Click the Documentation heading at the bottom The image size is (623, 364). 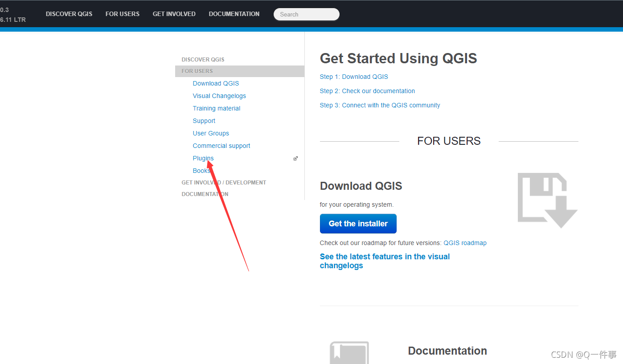(447, 351)
